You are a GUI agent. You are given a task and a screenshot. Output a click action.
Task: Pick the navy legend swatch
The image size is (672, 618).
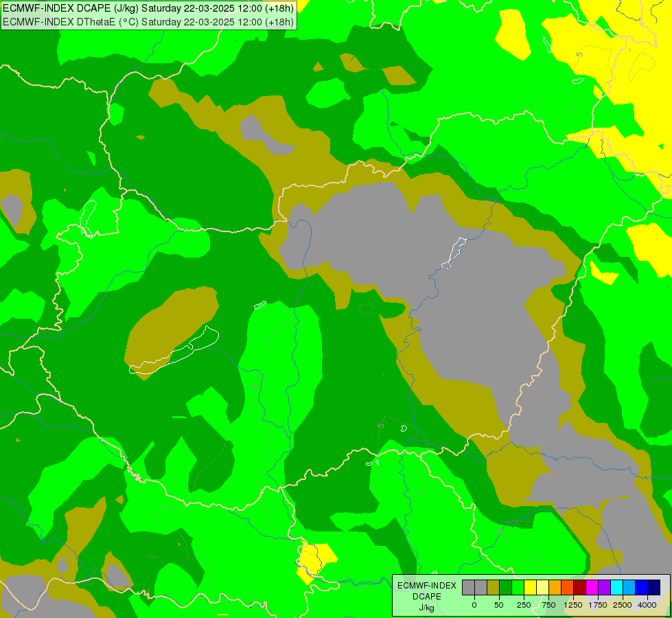click(654, 587)
